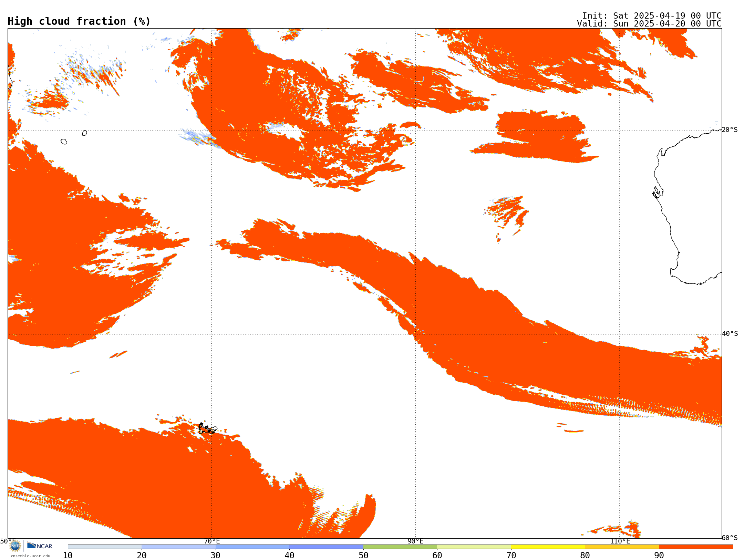This screenshot has width=744, height=560.
Task: Pick the light blue 20-30 colorbar swatch
Action: coord(178,547)
